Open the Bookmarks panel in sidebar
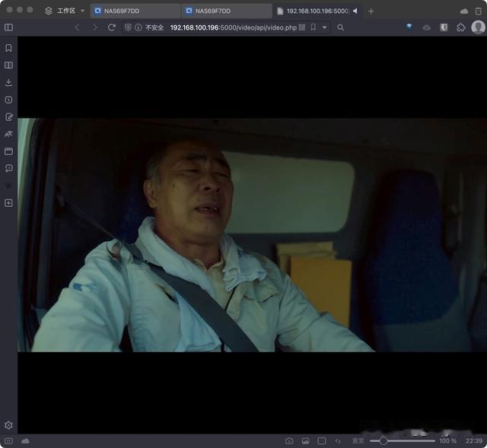Viewport: 487px width, 448px height. coord(8,48)
